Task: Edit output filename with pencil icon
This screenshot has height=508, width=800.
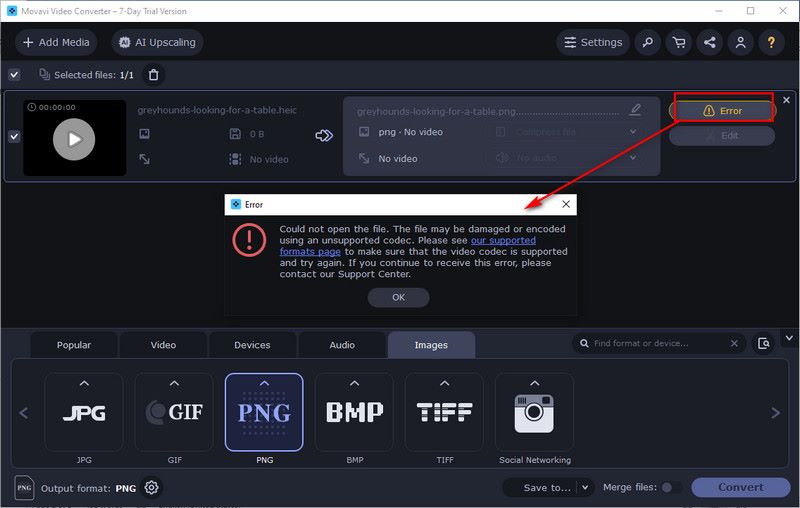Action: [x=635, y=110]
